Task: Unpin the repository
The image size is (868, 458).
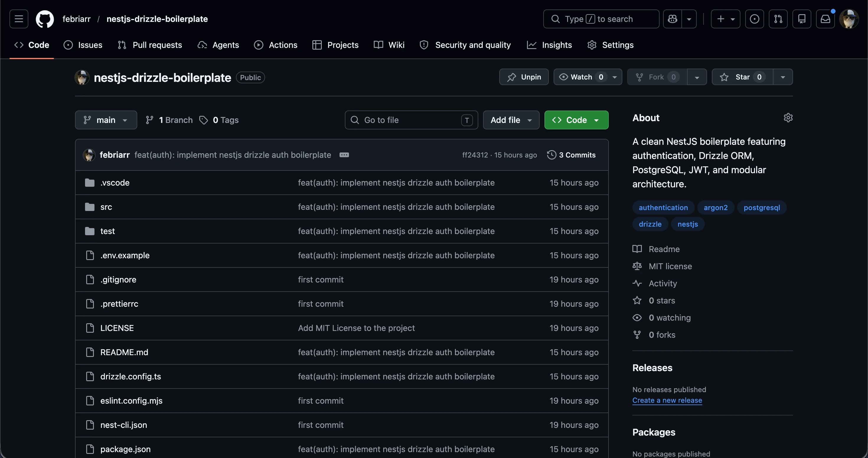Action: pyautogui.click(x=524, y=77)
